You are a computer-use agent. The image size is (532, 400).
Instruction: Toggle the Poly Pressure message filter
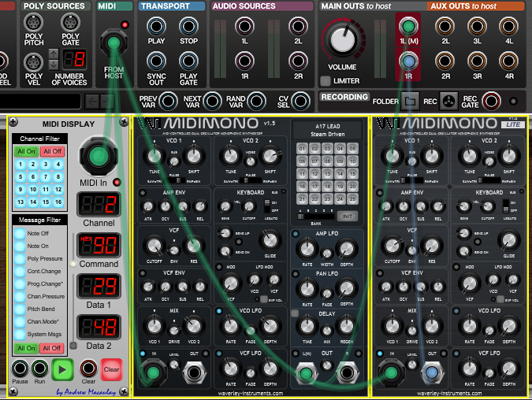pos(20,258)
